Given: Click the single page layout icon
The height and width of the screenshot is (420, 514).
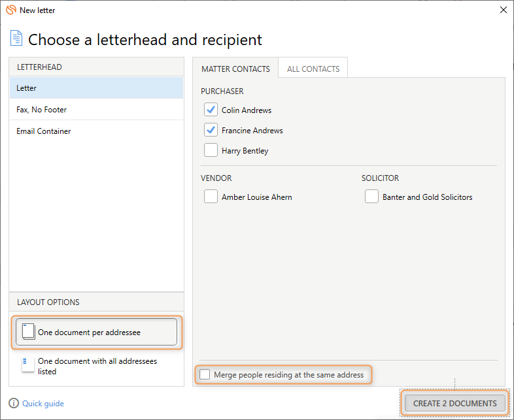Looking at the screenshot, I should pos(29,332).
